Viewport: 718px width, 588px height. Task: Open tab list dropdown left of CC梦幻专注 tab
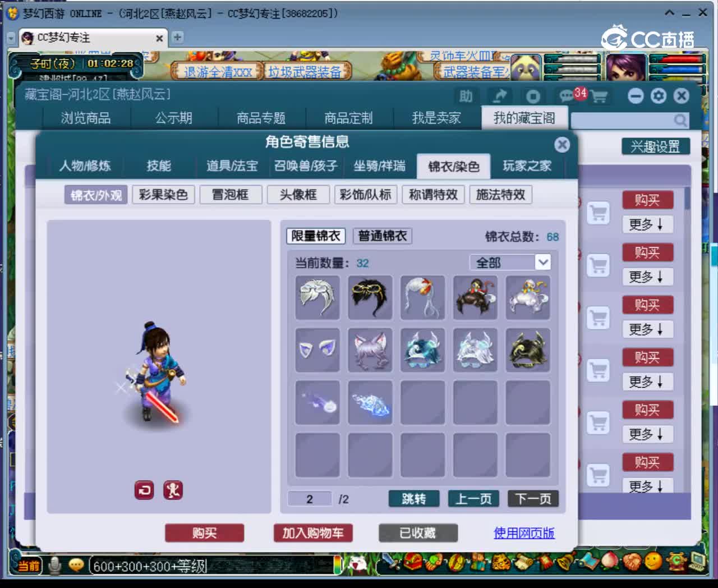[11, 38]
